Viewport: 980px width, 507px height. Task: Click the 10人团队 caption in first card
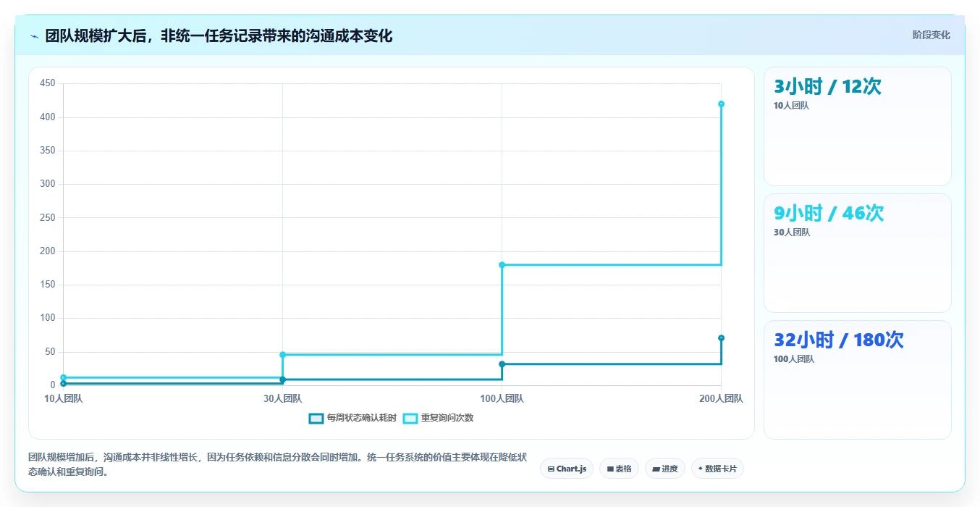coord(791,106)
